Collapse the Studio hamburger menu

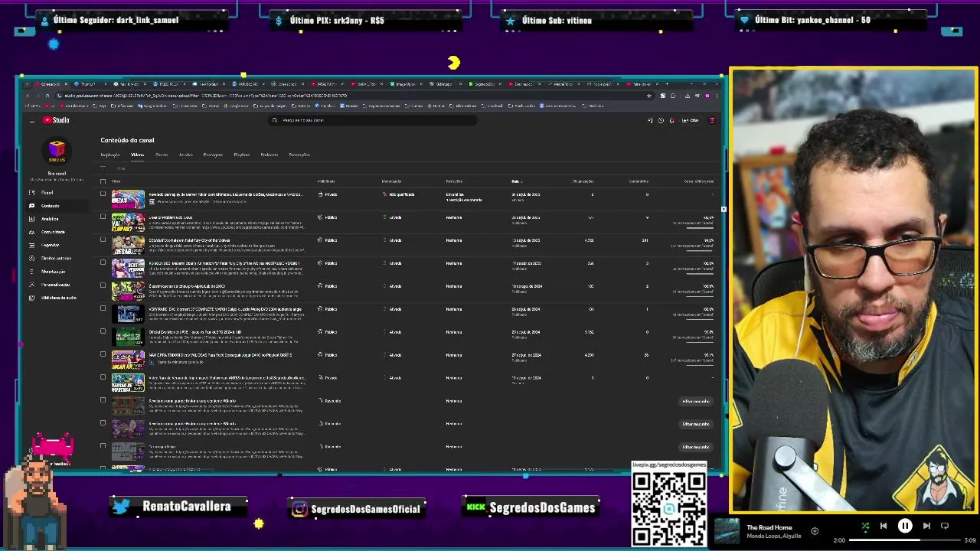[31, 120]
